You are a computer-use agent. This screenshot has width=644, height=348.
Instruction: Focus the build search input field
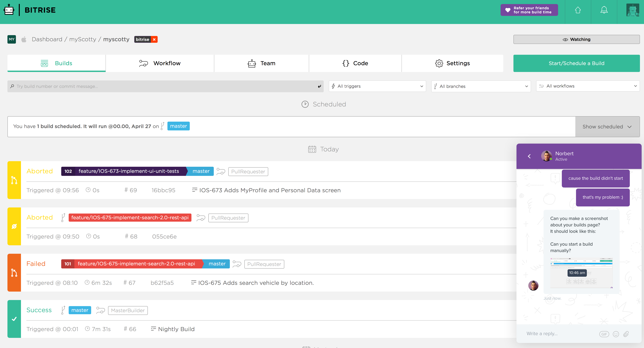[x=166, y=86]
